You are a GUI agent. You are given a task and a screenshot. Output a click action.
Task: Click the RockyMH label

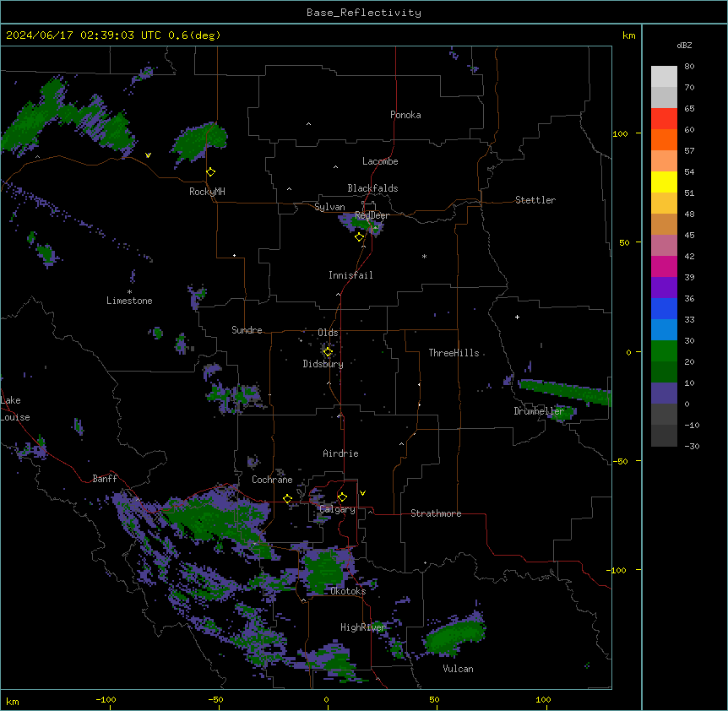point(207,192)
